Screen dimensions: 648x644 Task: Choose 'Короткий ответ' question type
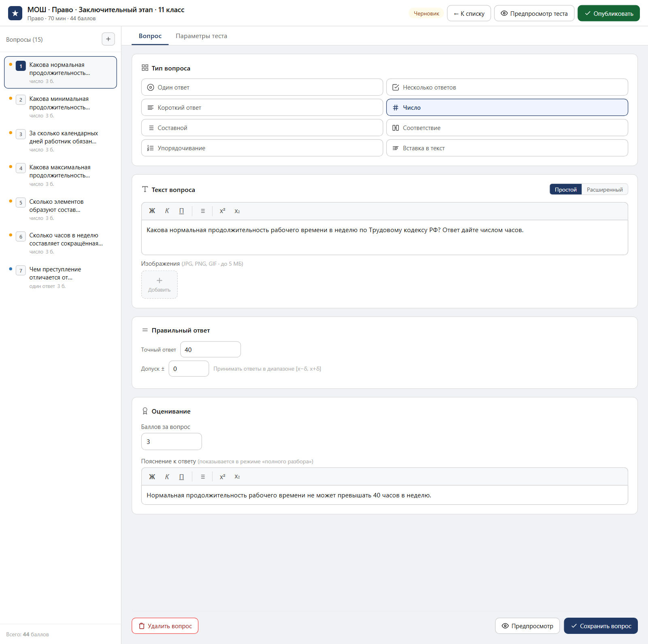tap(262, 108)
